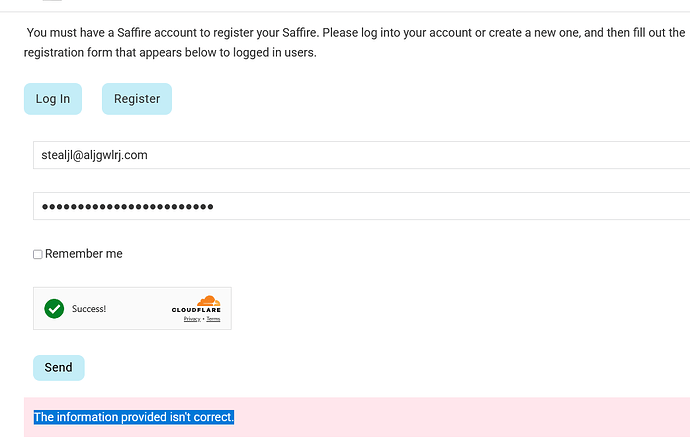Image resolution: width=690 pixels, height=447 pixels.
Task: Click the CLOUDFLARE wordmark text
Action: [195, 310]
